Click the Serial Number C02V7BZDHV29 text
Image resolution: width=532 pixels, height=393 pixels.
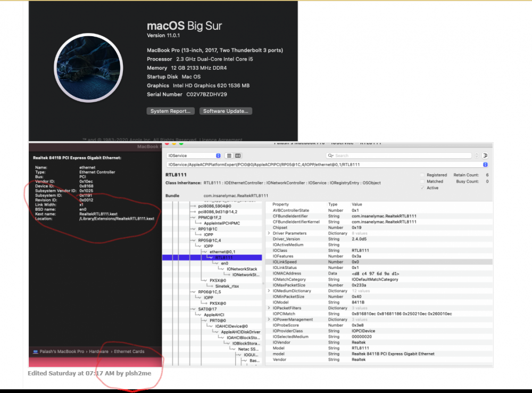pyautogui.click(x=187, y=94)
